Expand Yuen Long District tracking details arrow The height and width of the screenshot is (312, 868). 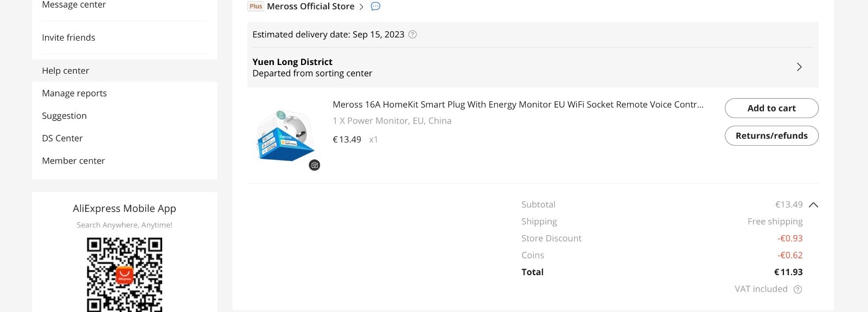tap(799, 67)
